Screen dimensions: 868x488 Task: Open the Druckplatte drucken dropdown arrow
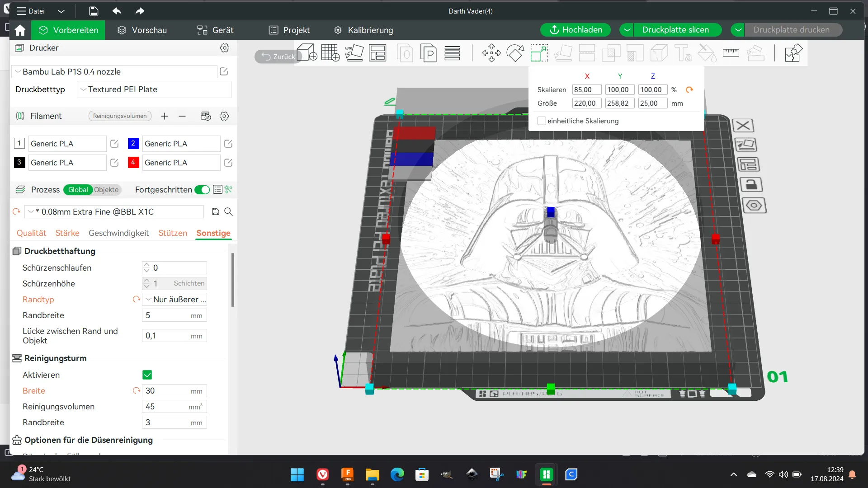(738, 30)
